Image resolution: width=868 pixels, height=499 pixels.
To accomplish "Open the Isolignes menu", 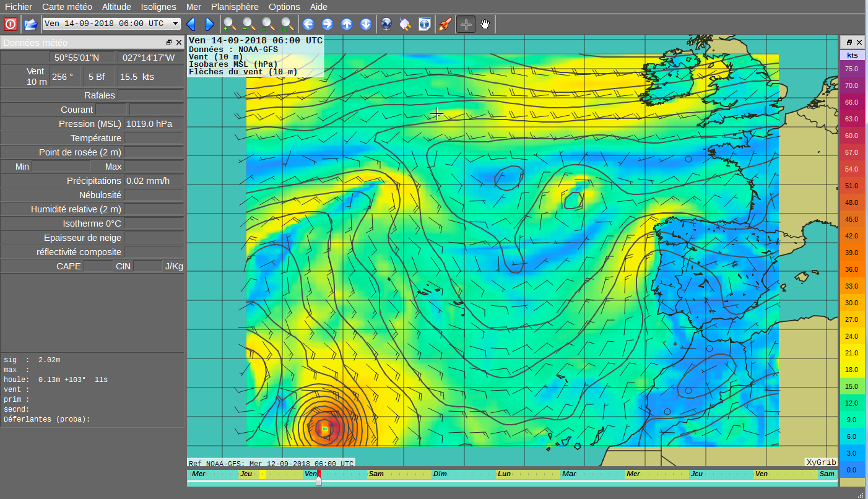I will [158, 7].
